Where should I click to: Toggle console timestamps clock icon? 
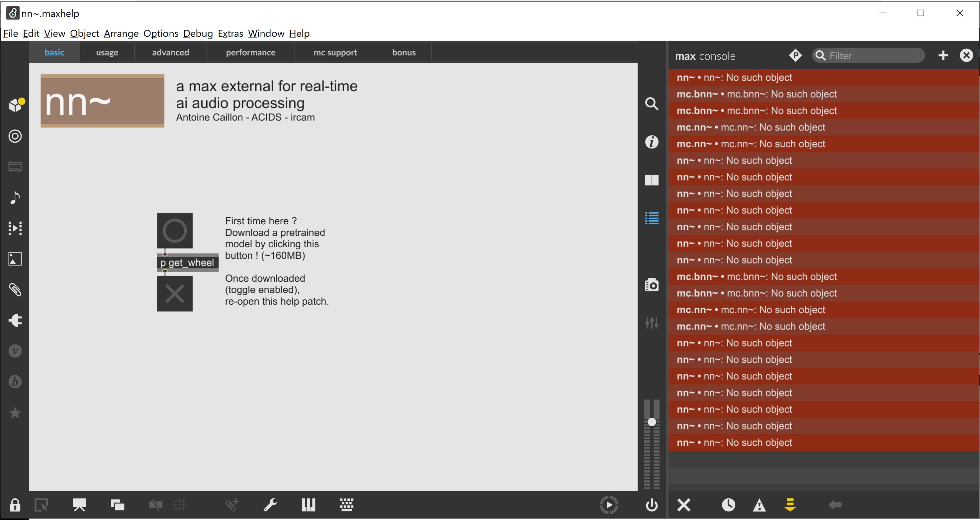pyautogui.click(x=729, y=505)
